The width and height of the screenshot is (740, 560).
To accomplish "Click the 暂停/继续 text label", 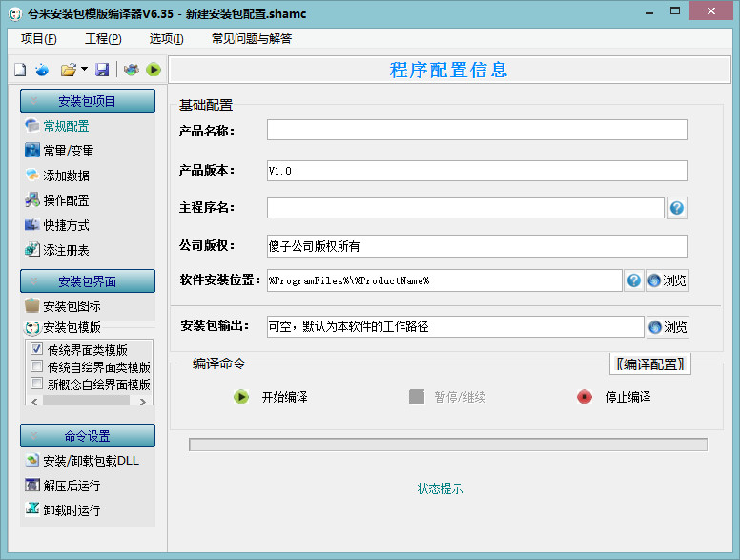I will (461, 397).
